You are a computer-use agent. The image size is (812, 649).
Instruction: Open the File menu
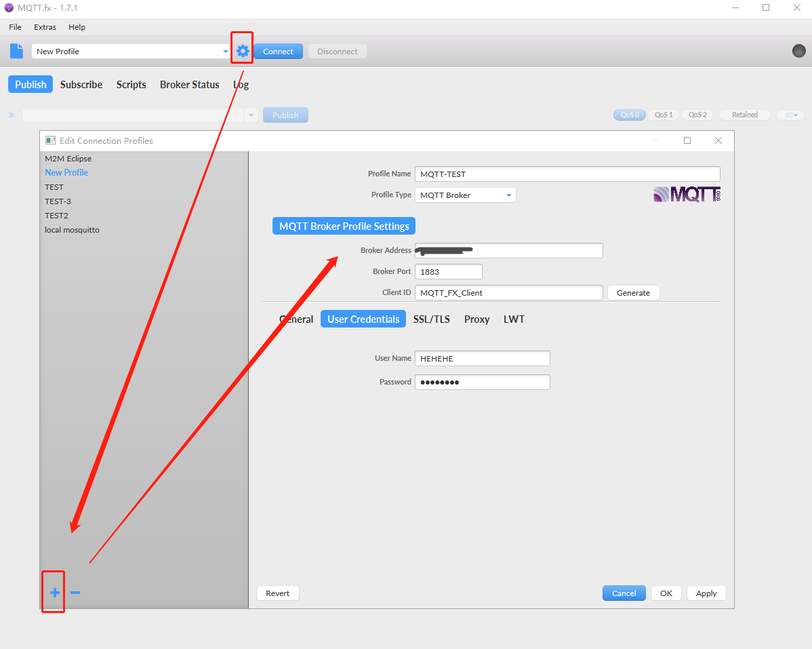point(15,27)
